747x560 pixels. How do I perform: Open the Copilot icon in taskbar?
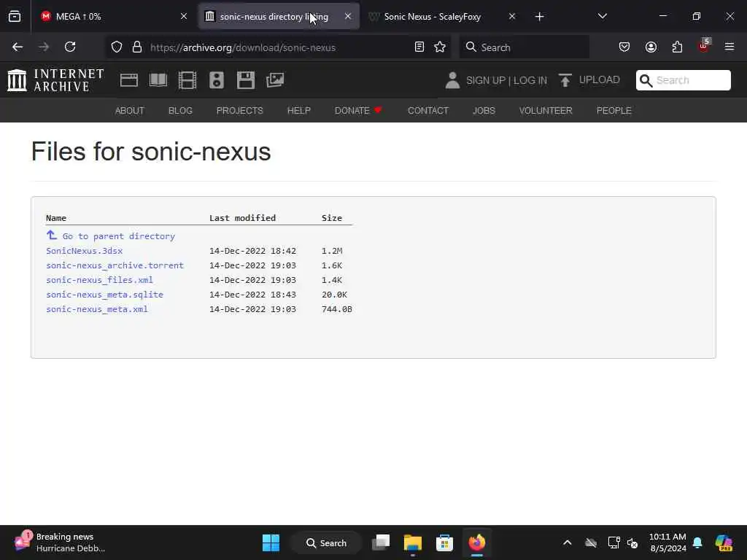[724, 542]
